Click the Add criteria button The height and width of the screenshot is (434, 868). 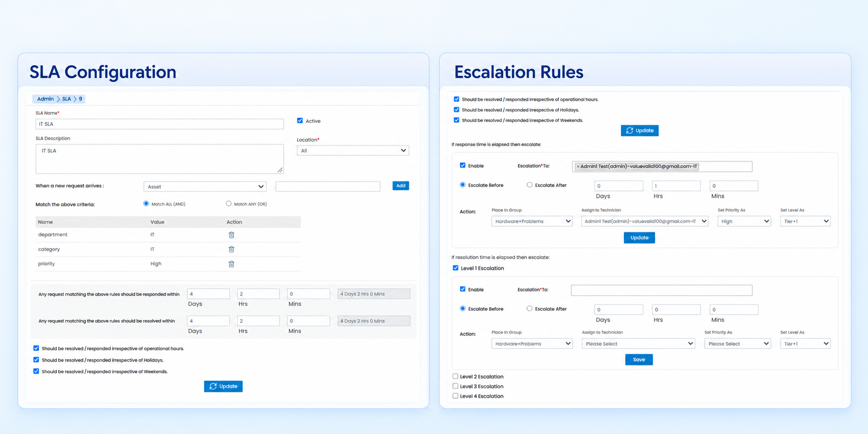tap(401, 186)
